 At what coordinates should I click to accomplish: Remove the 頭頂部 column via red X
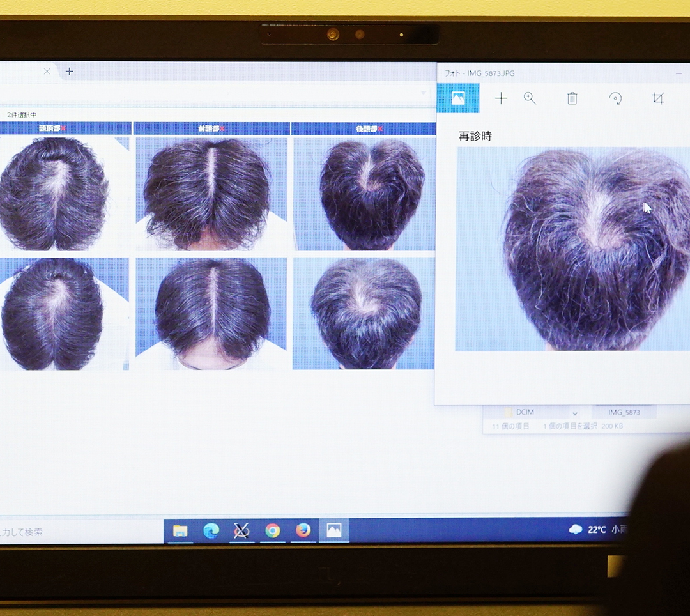click(63, 128)
